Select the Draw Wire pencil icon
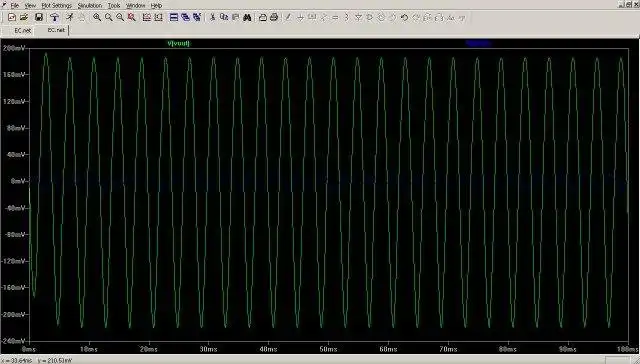This screenshot has width=640, height=364. [289, 17]
